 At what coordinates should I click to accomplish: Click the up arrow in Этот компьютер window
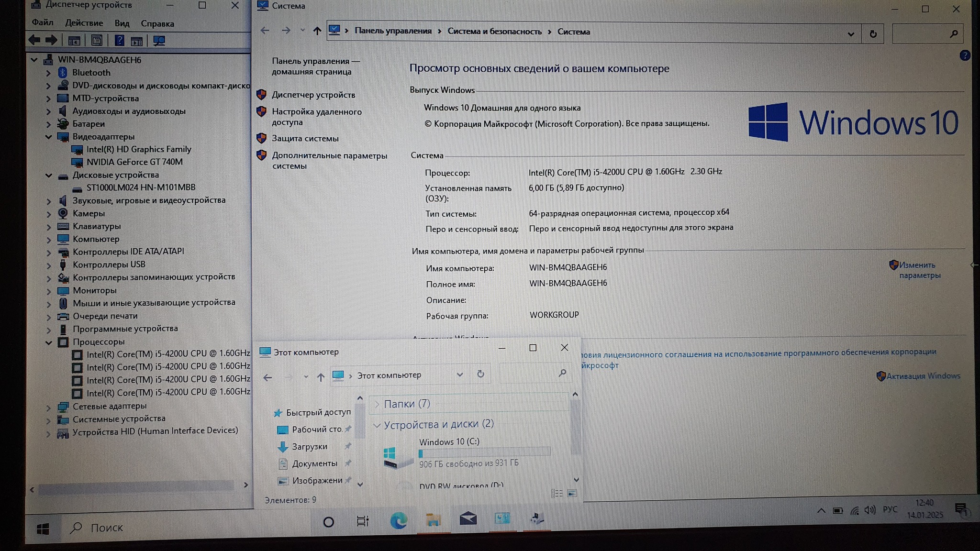(x=321, y=377)
